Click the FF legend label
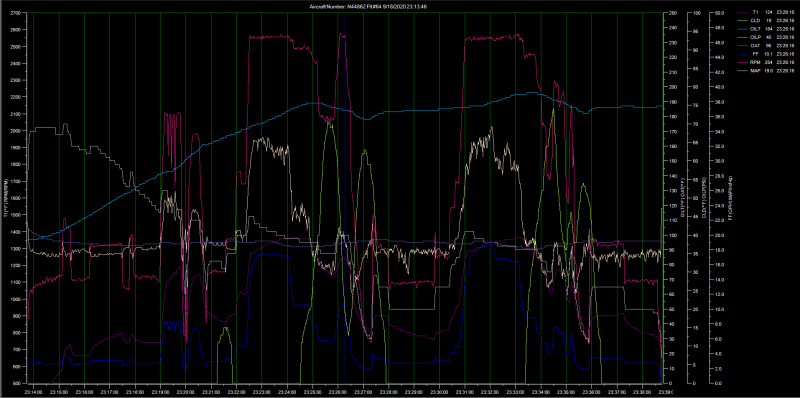This screenshot has height=398, width=800. tap(755, 54)
